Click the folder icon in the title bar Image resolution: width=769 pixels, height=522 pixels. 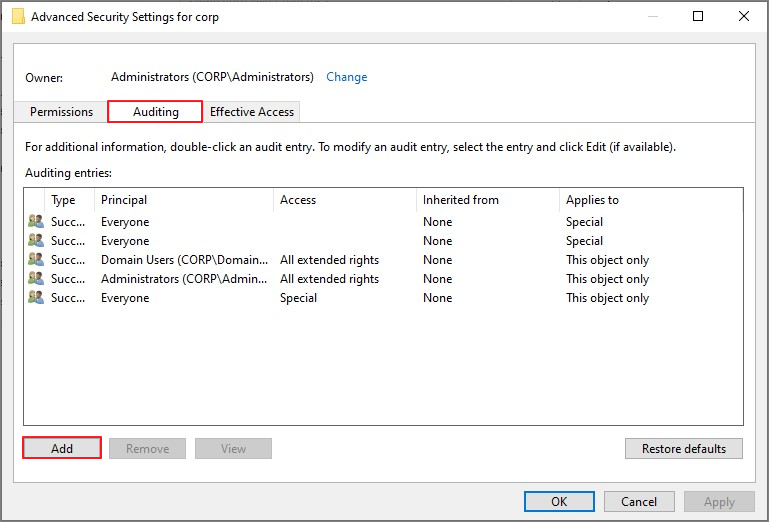[x=18, y=17]
